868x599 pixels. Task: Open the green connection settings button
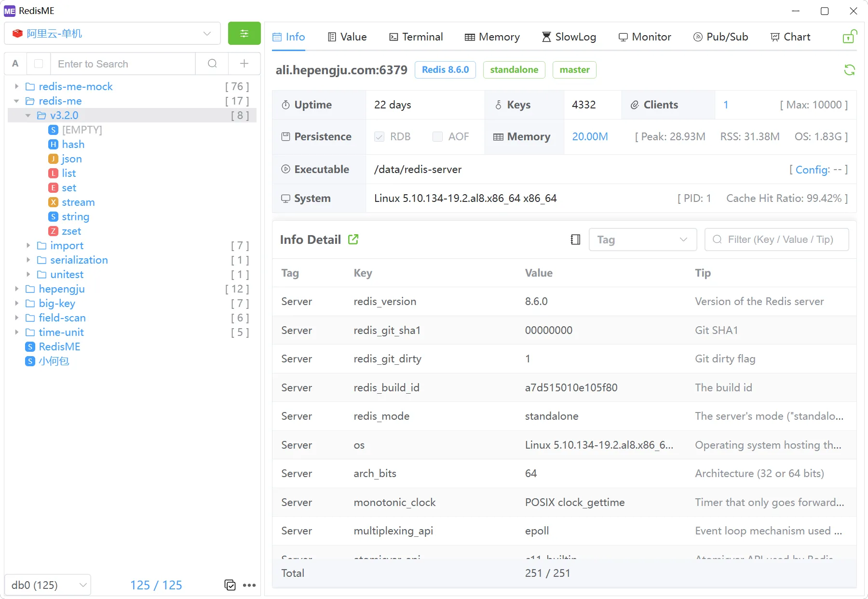pos(244,33)
